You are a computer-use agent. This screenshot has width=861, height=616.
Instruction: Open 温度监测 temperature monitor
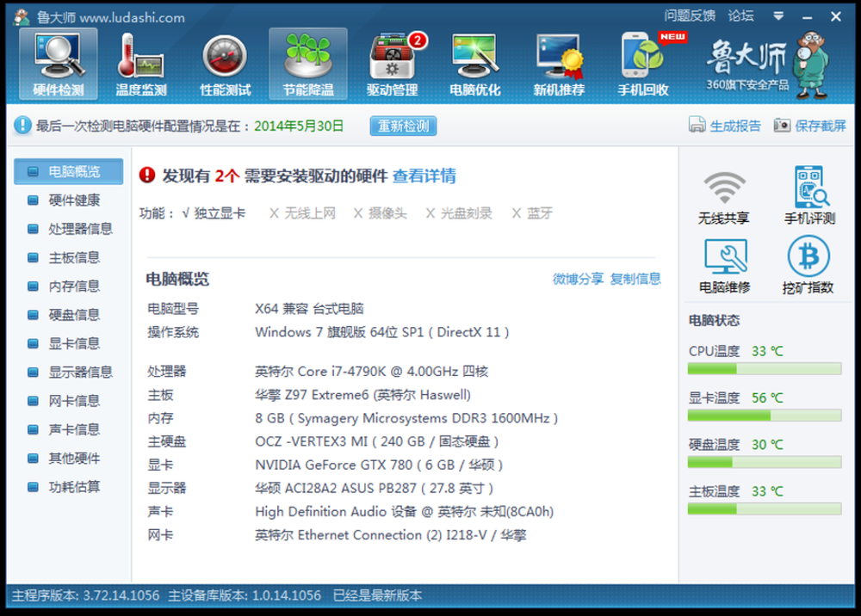coord(141,65)
